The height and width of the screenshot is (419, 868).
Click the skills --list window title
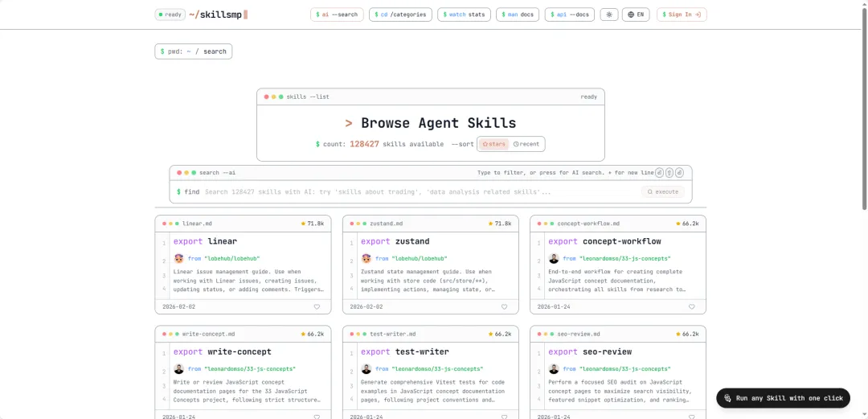click(308, 97)
